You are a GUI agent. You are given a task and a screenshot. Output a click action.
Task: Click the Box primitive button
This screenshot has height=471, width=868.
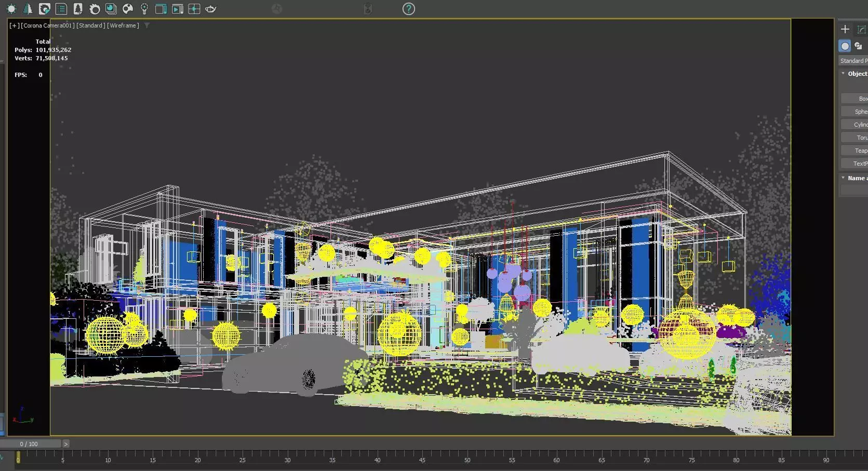tap(854, 99)
